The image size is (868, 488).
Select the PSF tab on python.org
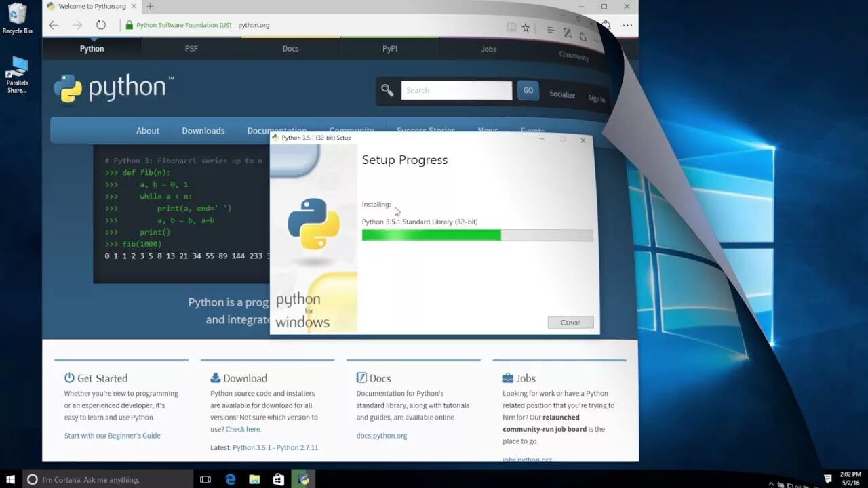[x=191, y=48]
